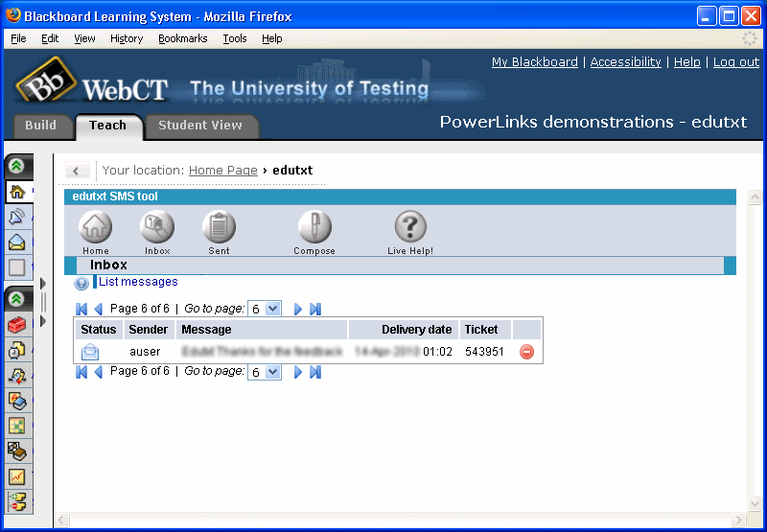Open book and pencil icon in sidebar
The height and width of the screenshot is (532, 767).
[17, 401]
